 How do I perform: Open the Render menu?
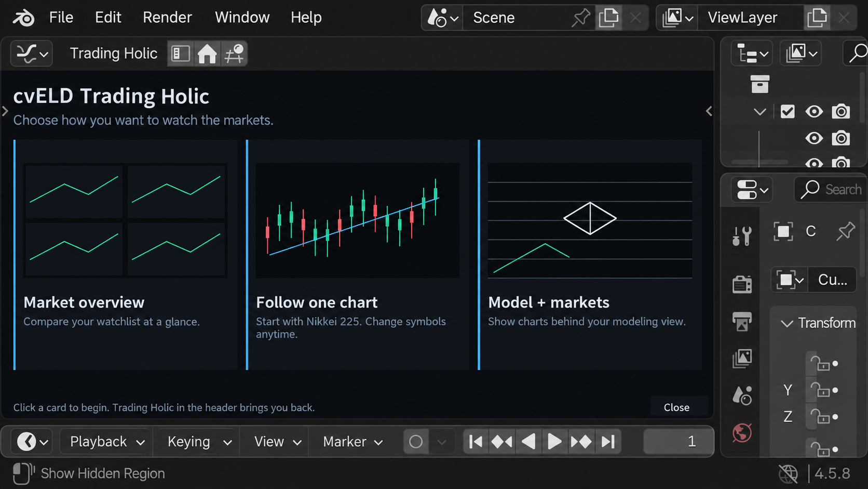click(x=167, y=18)
